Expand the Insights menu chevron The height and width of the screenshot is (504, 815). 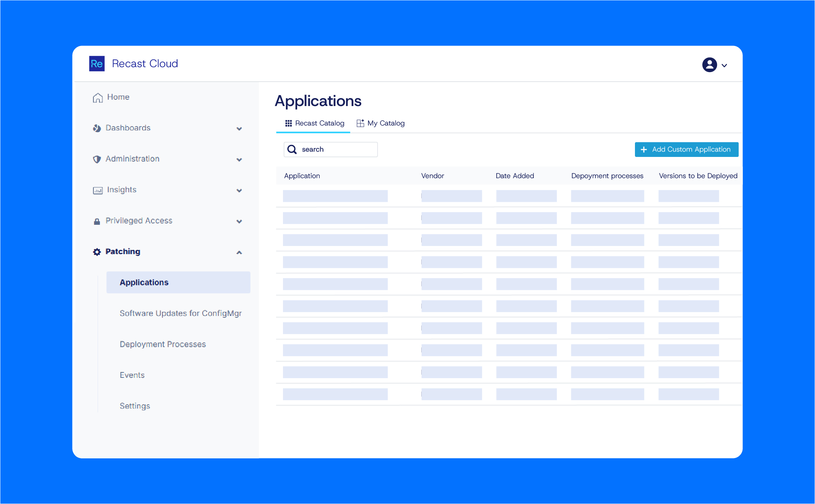click(x=239, y=191)
